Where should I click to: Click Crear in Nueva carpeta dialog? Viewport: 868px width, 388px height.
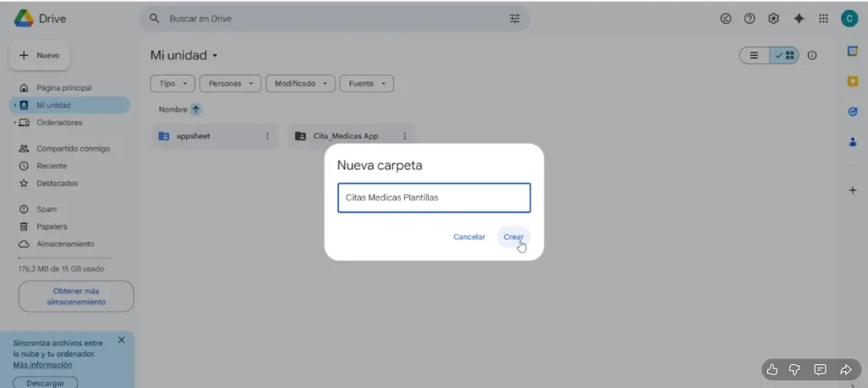pos(514,237)
